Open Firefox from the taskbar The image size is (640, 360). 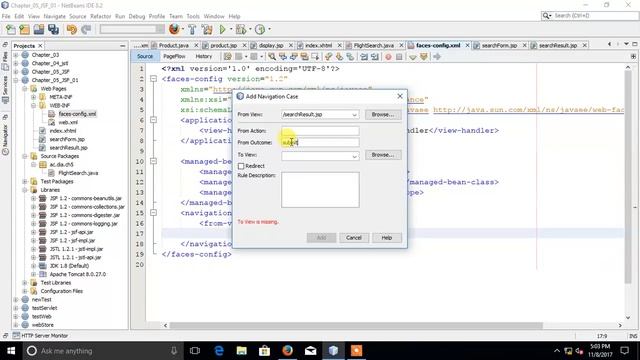(x=287, y=351)
